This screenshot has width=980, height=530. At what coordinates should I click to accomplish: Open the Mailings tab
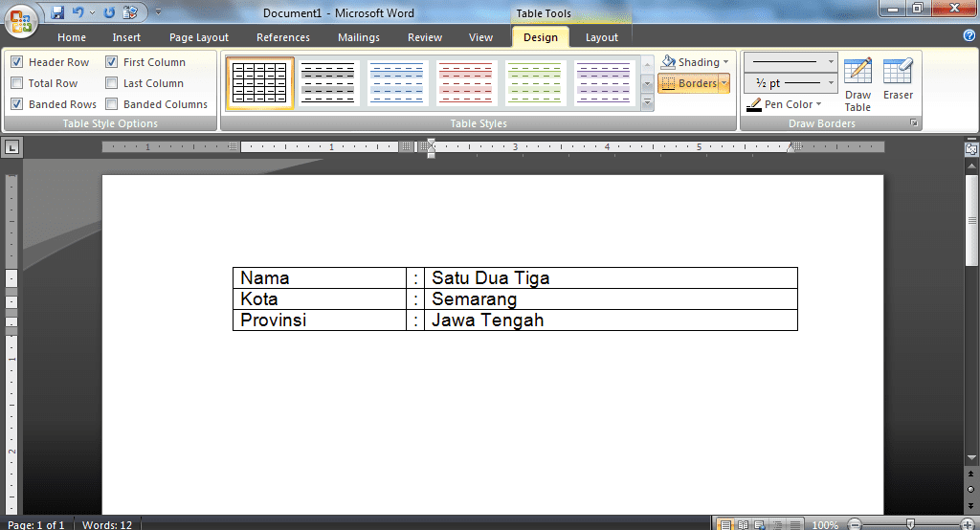click(359, 37)
